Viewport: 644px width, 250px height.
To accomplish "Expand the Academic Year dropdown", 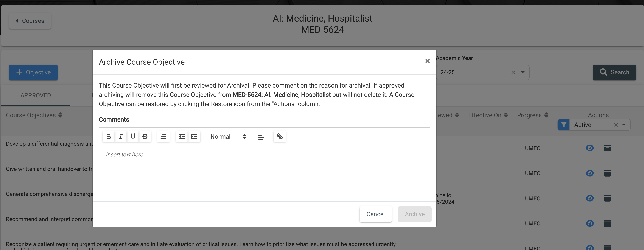I will 523,72.
